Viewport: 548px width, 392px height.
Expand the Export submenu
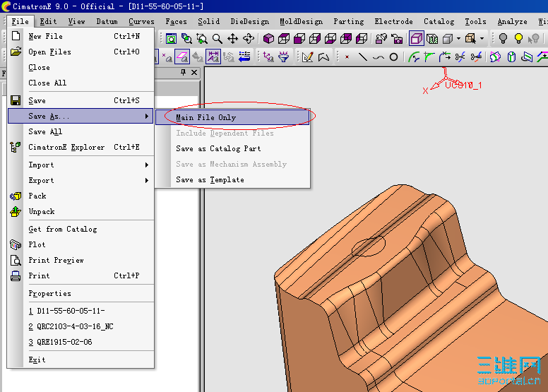click(81, 180)
